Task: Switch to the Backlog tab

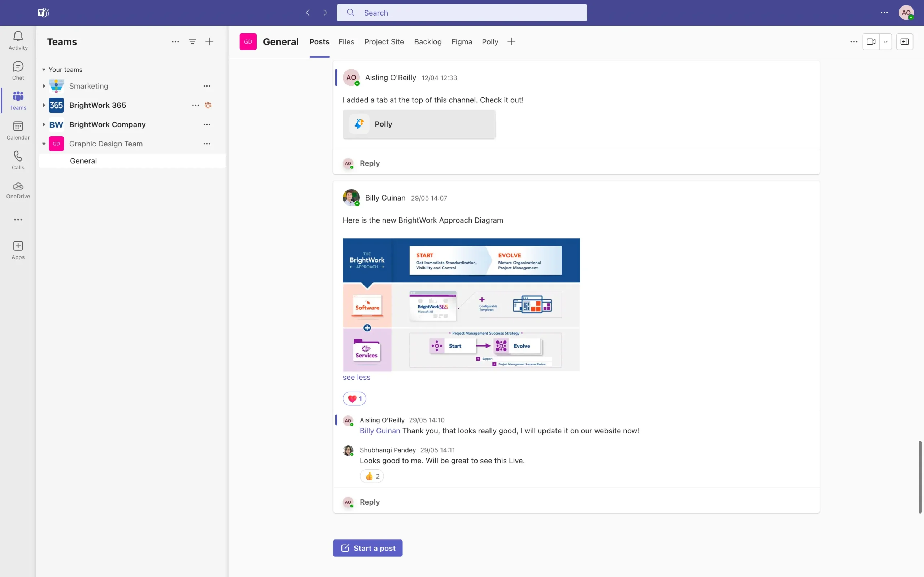Action: pyautogui.click(x=428, y=42)
